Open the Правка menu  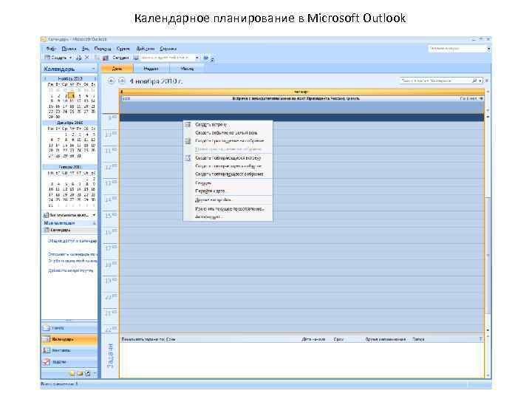69,49
